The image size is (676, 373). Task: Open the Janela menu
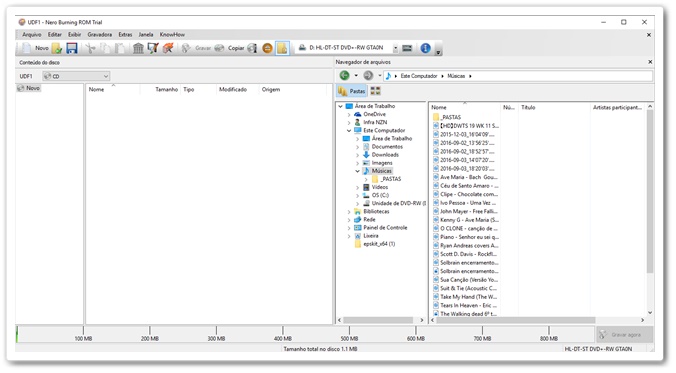tap(146, 34)
